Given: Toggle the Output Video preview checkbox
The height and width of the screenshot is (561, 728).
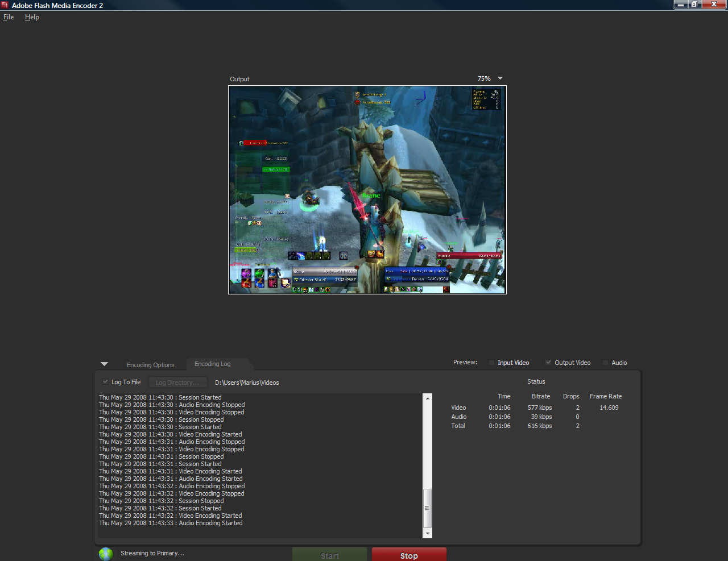Looking at the screenshot, I should tap(548, 363).
